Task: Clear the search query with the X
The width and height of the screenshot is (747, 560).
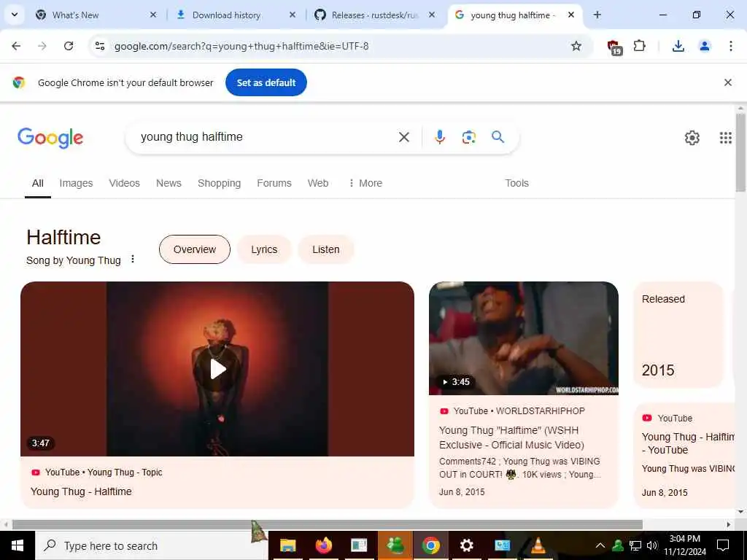Action: (403, 137)
